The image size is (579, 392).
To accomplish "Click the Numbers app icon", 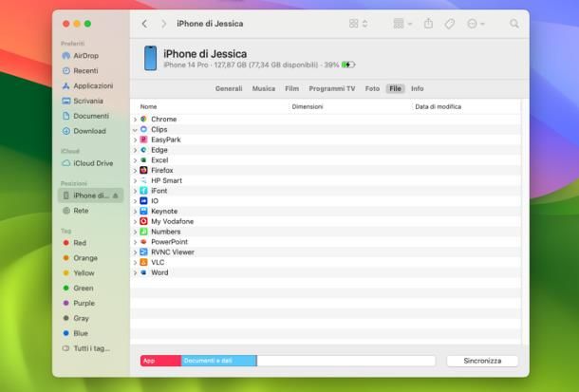I will (x=143, y=232).
